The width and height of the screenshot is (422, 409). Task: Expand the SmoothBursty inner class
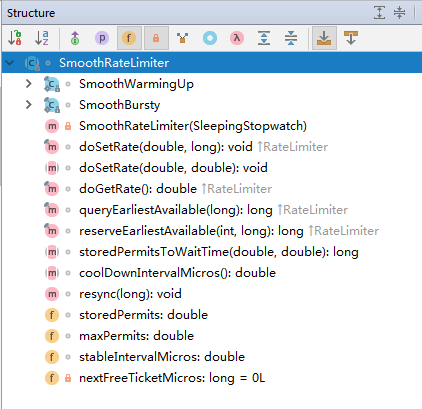pyautogui.click(x=29, y=105)
